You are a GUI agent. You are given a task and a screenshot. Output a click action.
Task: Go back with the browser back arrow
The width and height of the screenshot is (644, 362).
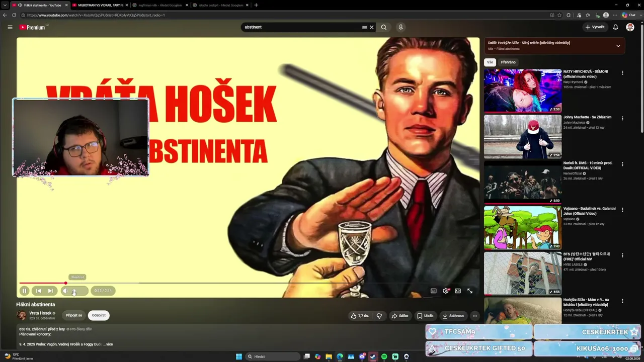5,15
